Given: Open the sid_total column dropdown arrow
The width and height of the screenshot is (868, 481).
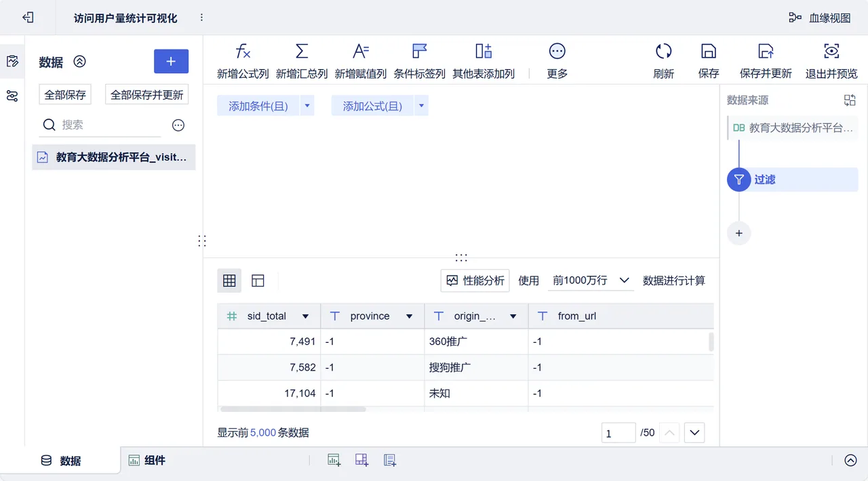Looking at the screenshot, I should click(305, 316).
